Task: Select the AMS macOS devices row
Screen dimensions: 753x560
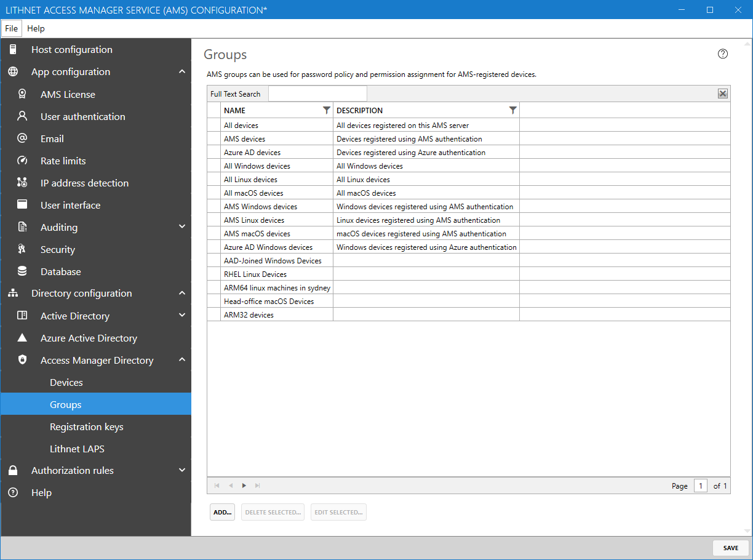Action: pos(469,233)
